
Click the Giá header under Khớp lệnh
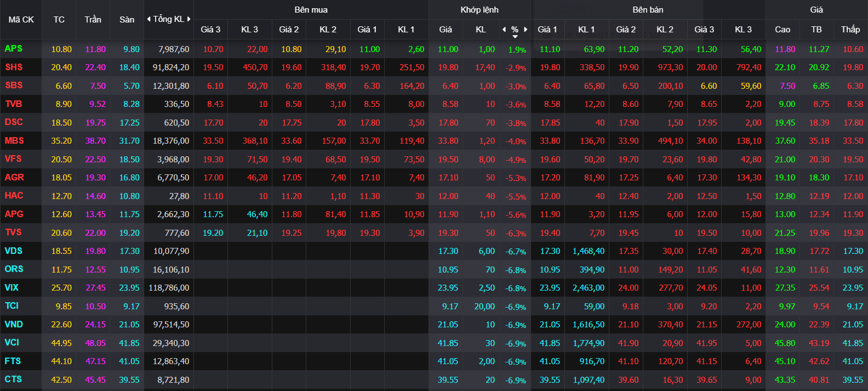pos(446,30)
